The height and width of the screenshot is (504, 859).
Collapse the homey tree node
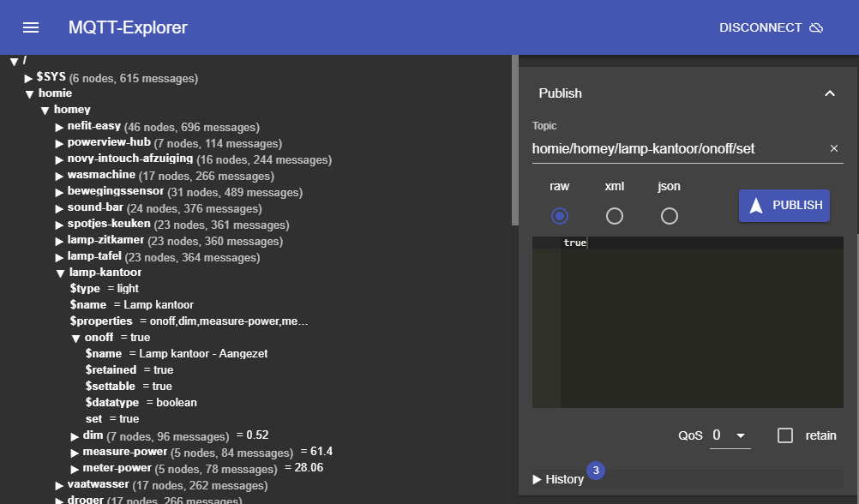click(x=45, y=111)
